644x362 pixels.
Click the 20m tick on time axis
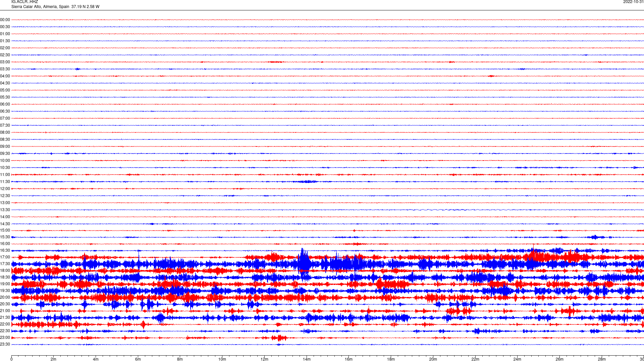[433, 359]
